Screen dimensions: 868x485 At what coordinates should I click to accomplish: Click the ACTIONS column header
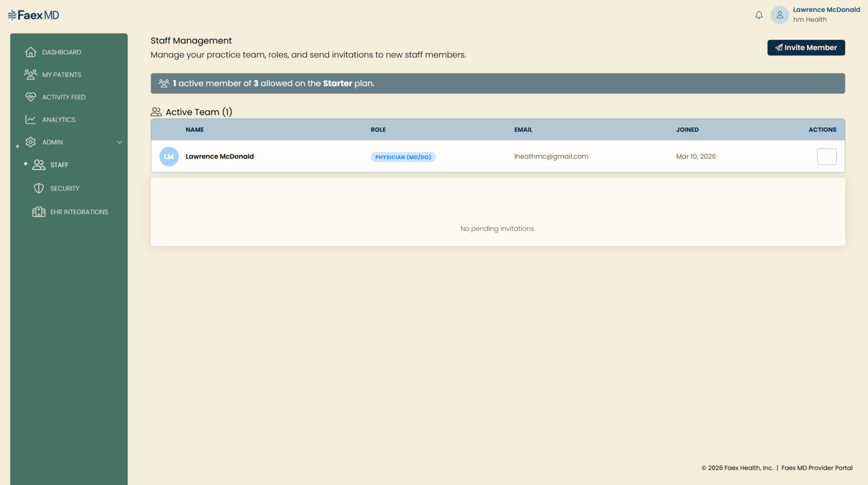[822, 130]
